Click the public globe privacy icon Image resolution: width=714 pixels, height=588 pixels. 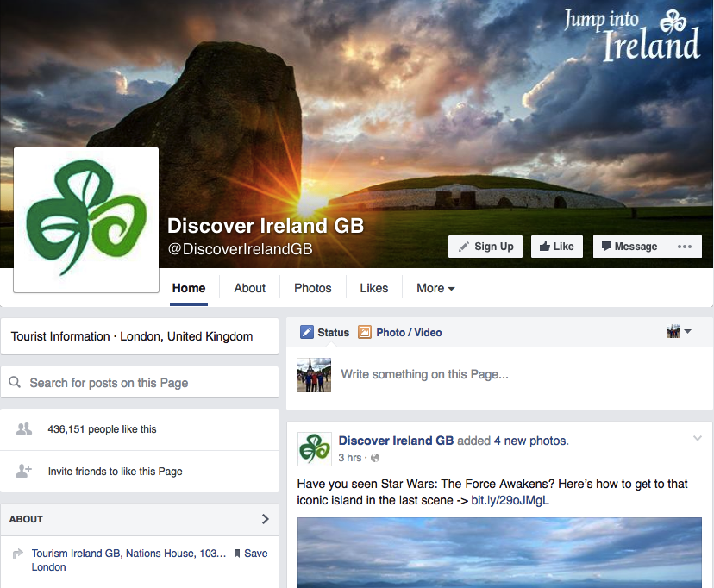pos(375,458)
